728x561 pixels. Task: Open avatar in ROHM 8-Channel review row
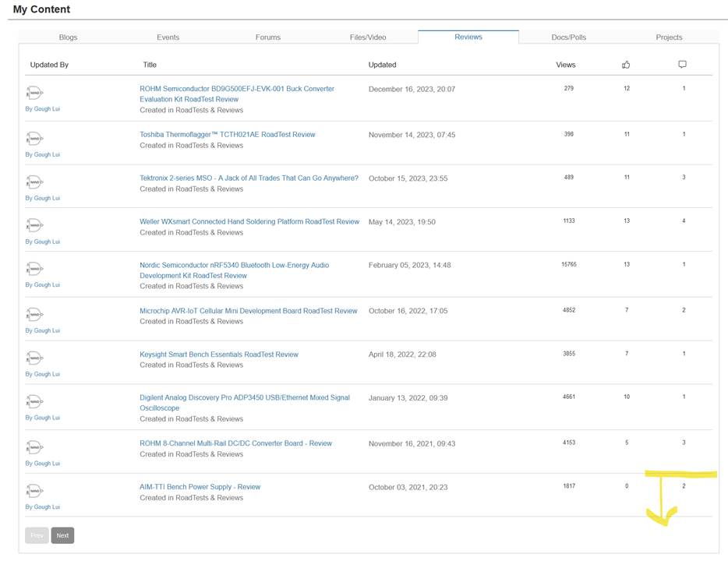tap(34, 447)
